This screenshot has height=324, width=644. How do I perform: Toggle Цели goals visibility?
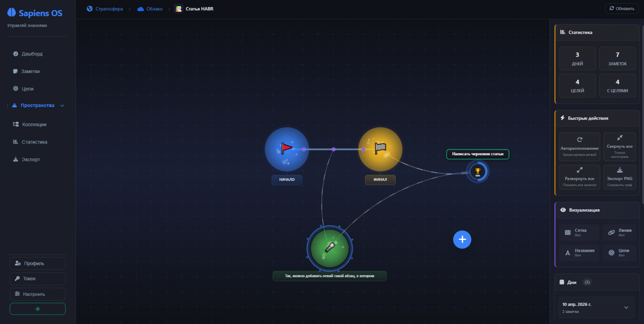(619, 253)
